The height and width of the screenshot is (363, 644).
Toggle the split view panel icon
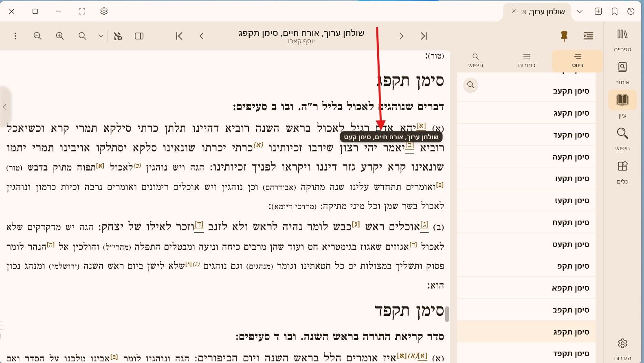tap(139, 36)
